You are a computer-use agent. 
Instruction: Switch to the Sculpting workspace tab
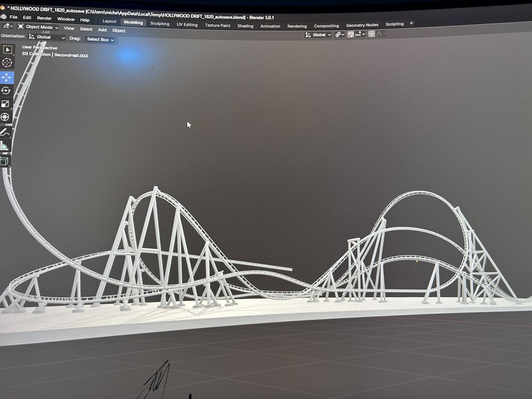160,23
